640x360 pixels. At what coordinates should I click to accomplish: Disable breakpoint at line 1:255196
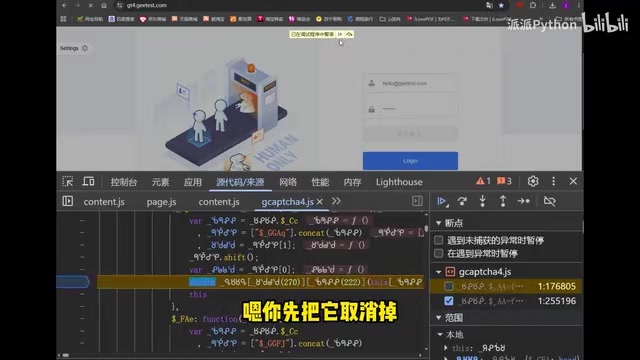point(449,301)
